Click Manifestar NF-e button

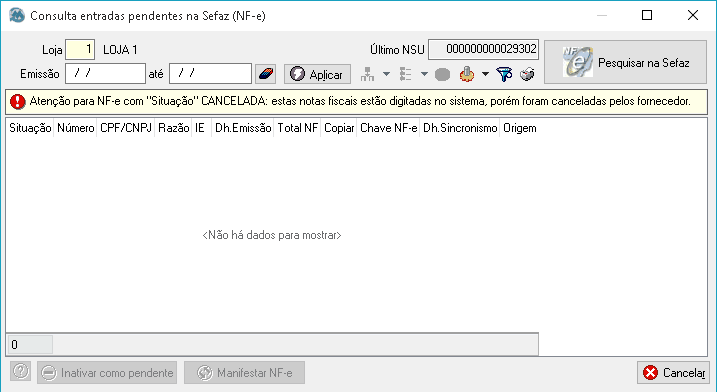(245, 373)
